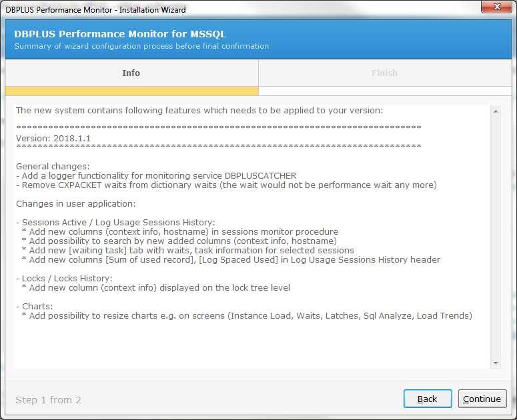Close the Installation Wizard window
This screenshot has width=517, height=420.
tap(496, 7)
